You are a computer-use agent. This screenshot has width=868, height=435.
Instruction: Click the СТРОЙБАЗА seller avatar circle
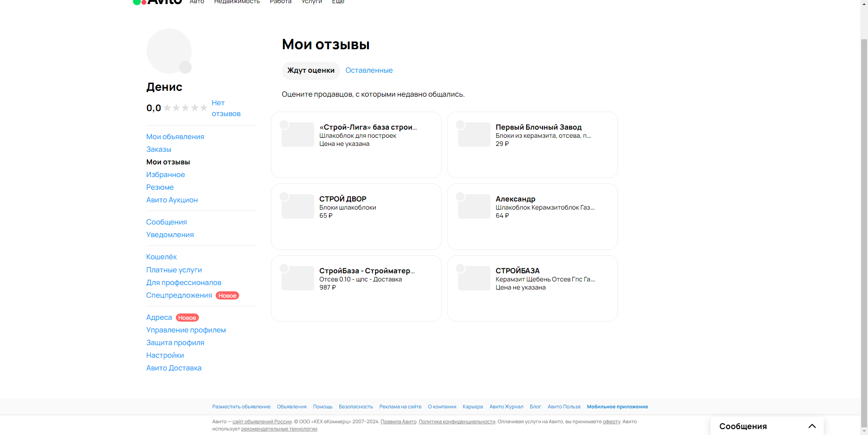point(460,268)
